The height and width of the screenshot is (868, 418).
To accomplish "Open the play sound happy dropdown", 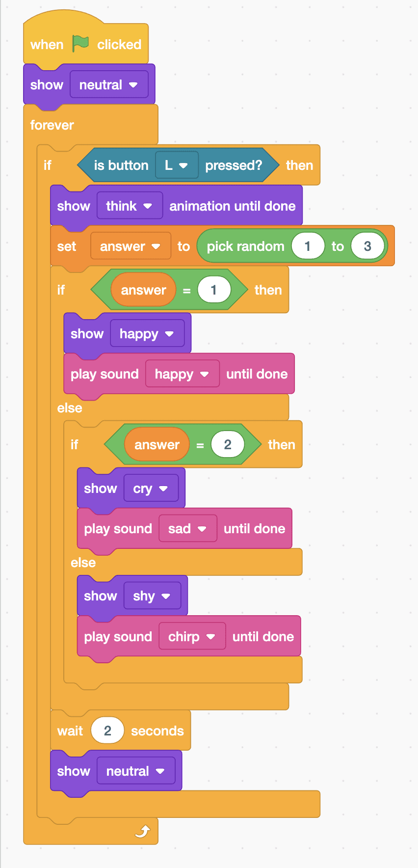I will [x=182, y=374].
